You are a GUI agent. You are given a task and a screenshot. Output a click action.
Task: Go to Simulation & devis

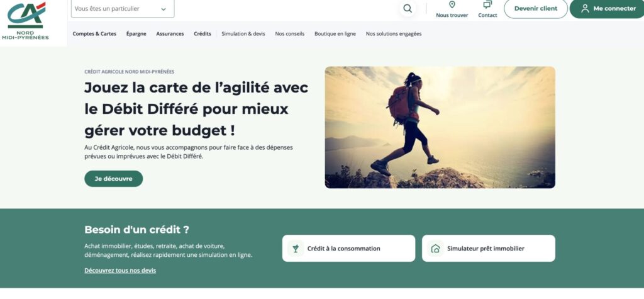pyautogui.click(x=243, y=34)
